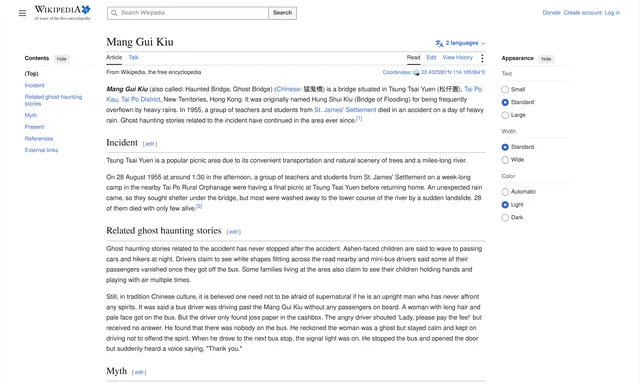Expand the 2 languages dropdown
Image resolution: width=640 pixels, height=384 pixels.
coord(460,43)
